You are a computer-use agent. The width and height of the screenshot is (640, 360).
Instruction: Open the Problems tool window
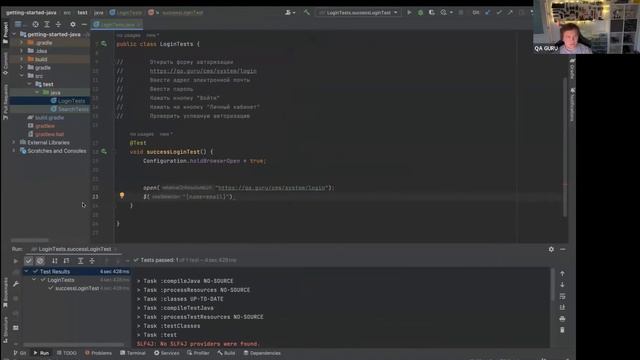(98, 353)
